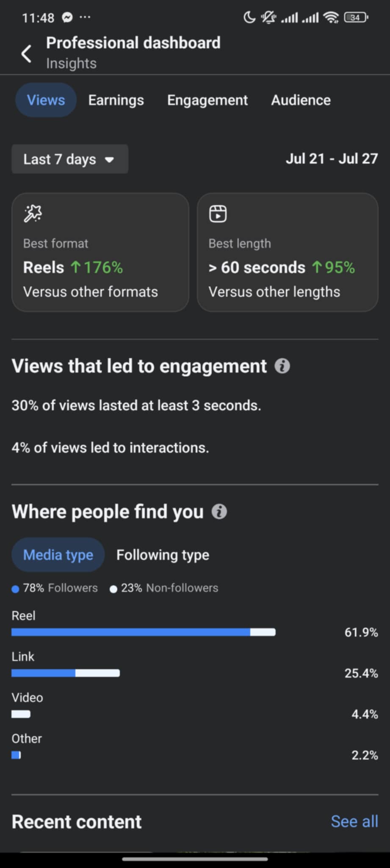390x868 pixels.
Task: Open the Best format Reels card
Action: [100, 253]
